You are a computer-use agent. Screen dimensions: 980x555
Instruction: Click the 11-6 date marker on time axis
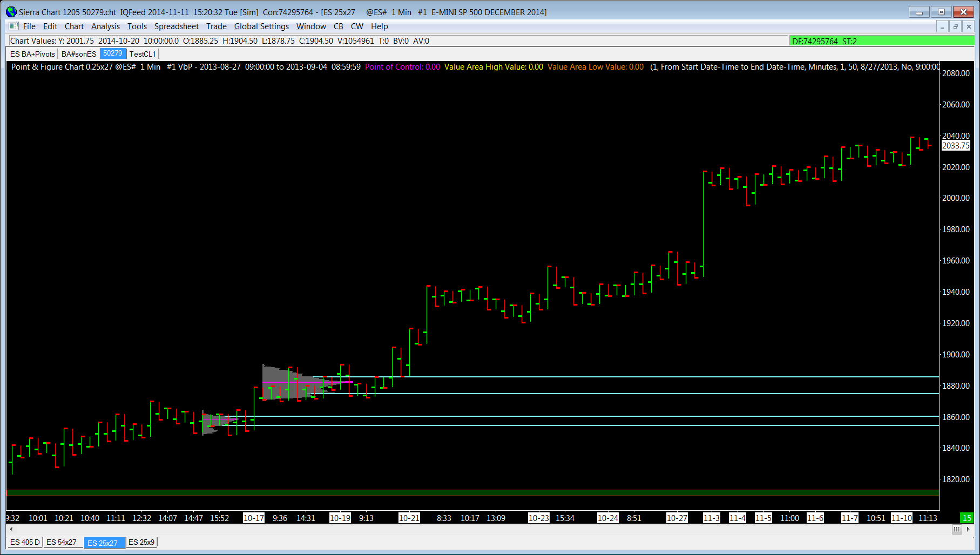815,518
